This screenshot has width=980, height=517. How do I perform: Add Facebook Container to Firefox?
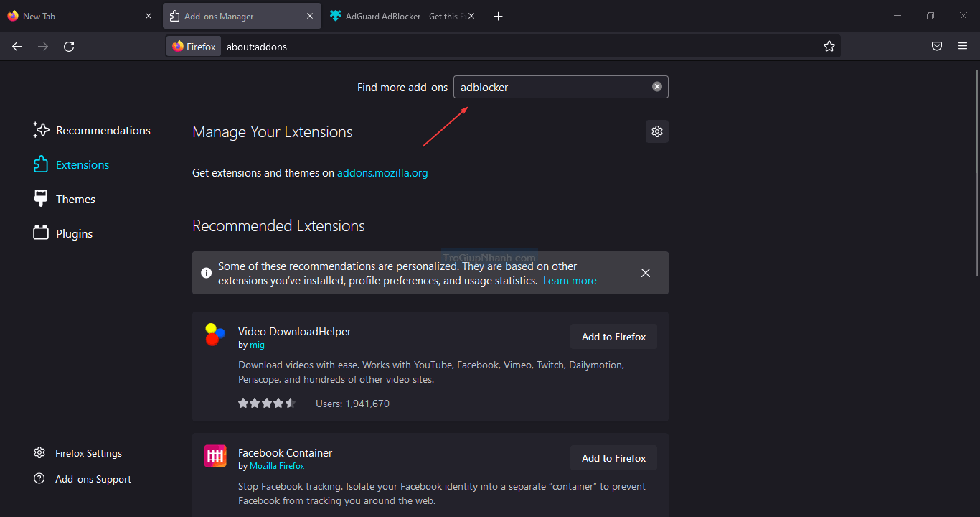pyautogui.click(x=613, y=458)
